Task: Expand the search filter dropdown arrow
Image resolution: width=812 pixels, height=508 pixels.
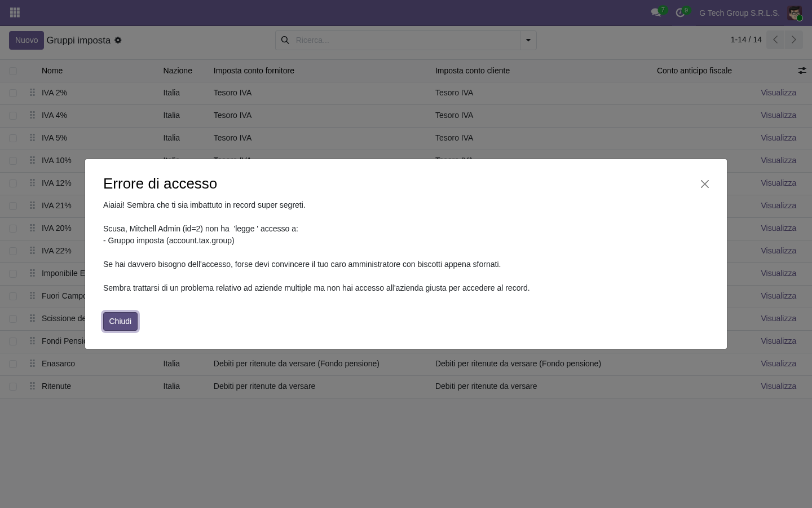Action: (528, 40)
